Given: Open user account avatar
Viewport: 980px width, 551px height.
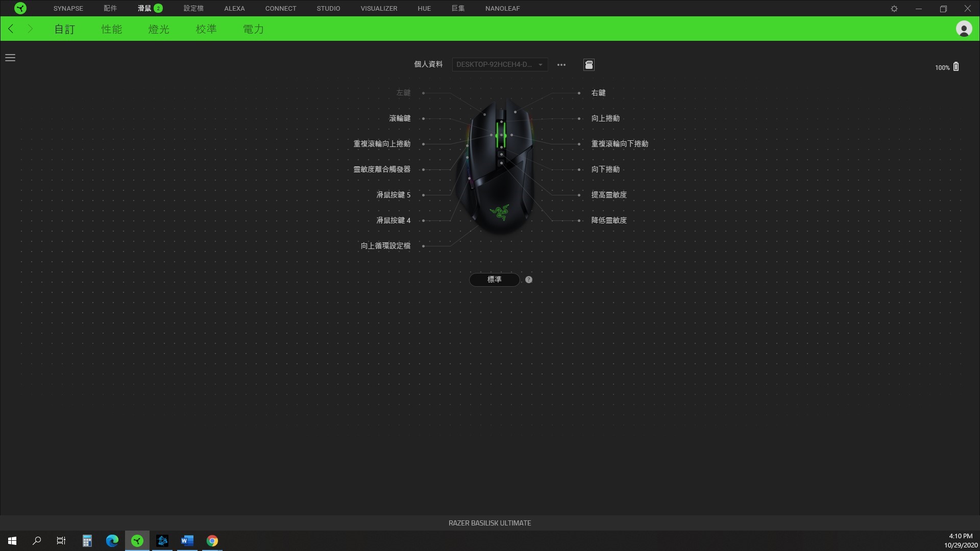Looking at the screenshot, I should (964, 29).
